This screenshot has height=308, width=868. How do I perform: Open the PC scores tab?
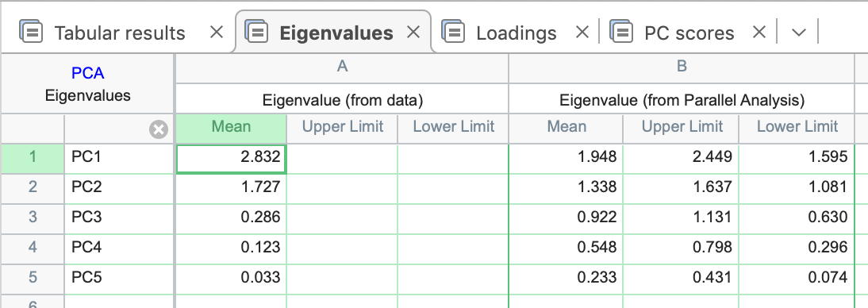pos(689,33)
